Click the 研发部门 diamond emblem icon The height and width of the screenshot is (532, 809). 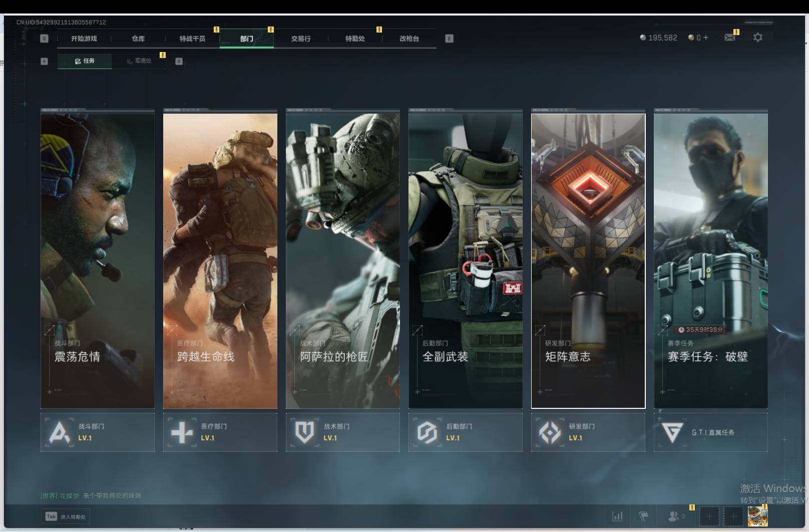point(550,432)
